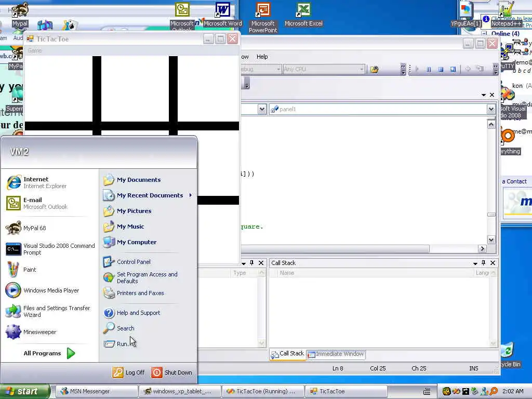532x399 pixels.
Task: Close the code editor document tab
Action: [492, 95]
